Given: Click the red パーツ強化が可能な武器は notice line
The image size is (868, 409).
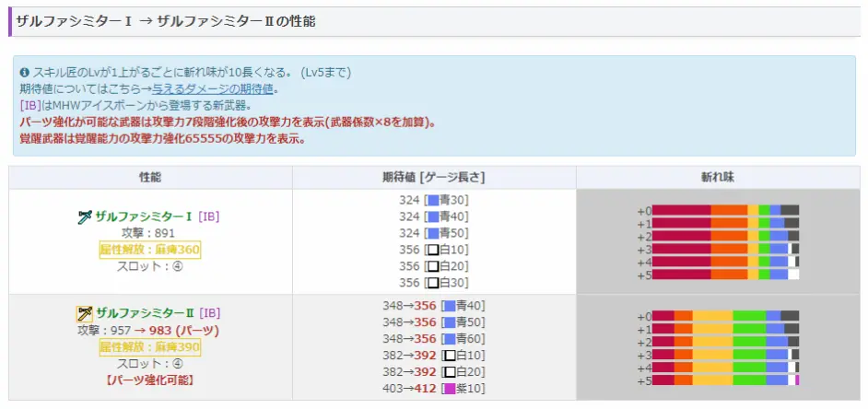Looking at the screenshot, I should pyautogui.click(x=228, y=122).
